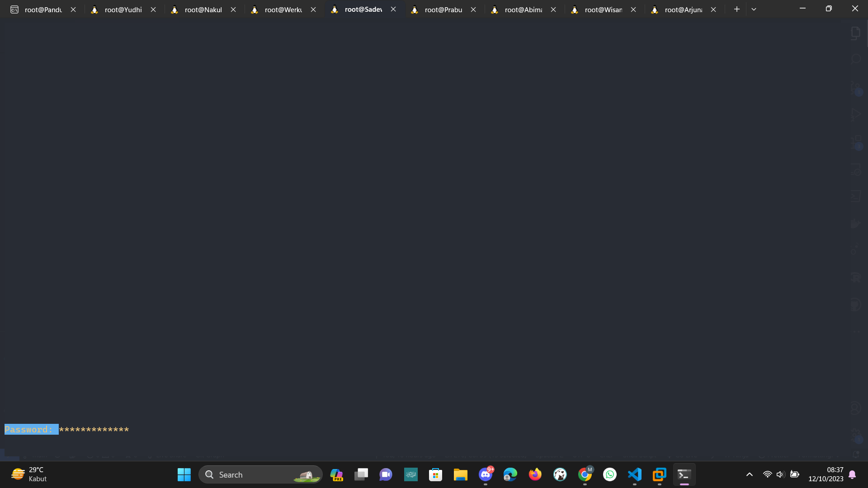This screenshot has height=488, width=868.
Task: Change file encoding from UTF-8
Action: click(581, 455)
